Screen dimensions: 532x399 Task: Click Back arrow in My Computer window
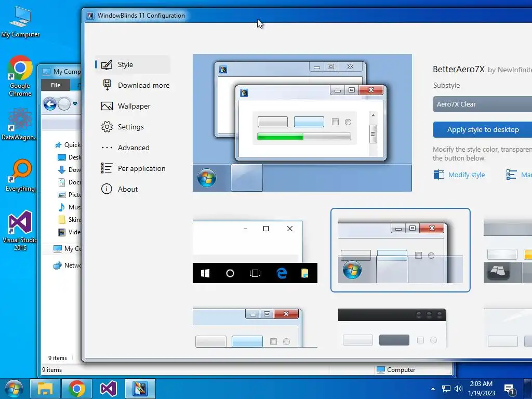50,104
